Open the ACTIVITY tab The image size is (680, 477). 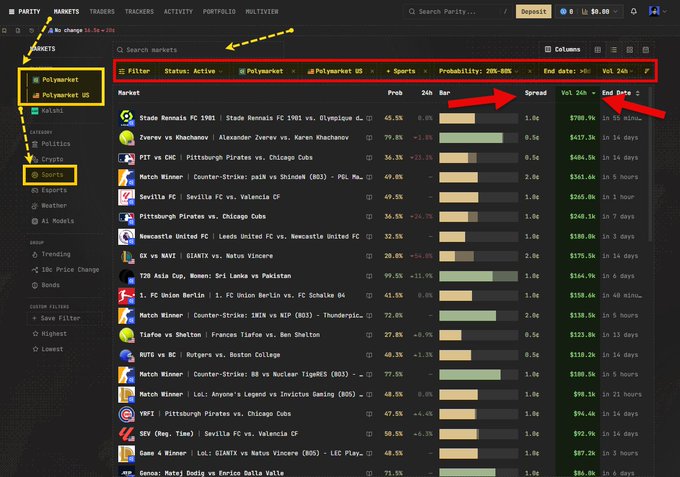click(x=178, y=12)
